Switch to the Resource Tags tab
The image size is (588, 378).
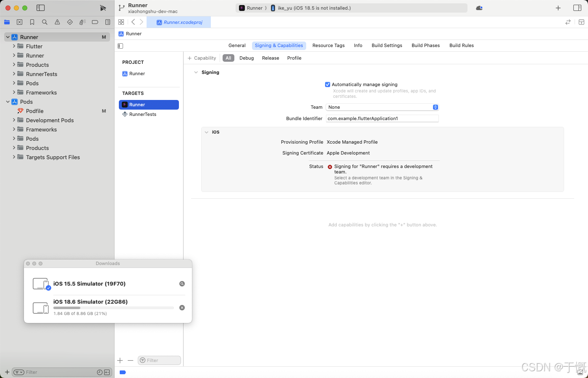(x=328, y=45)
